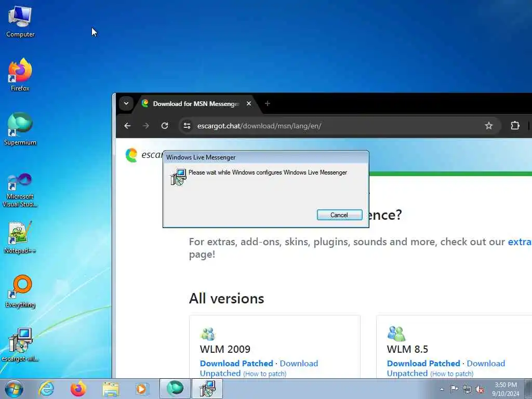Open a new browser tab
The width and height of the screenshot is (532, 399).
point(268,103)
